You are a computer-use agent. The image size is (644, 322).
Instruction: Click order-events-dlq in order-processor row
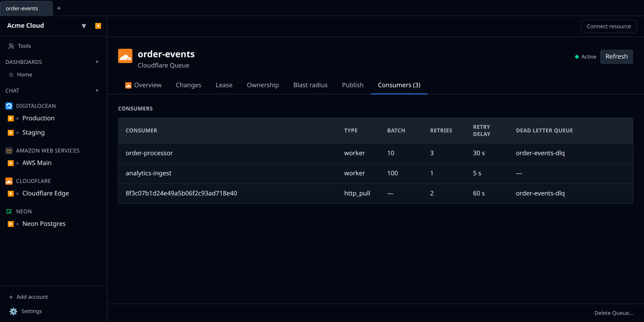coord(540,153)
